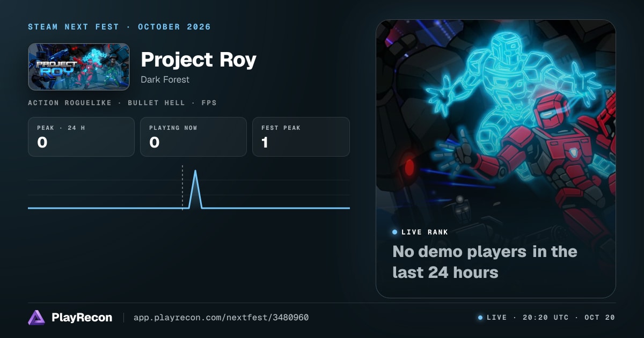Image resolution: width=644 pixels, height=338 pixels.
Task: Click the Bullet Hell tag
Action: [x=156, y=102]
